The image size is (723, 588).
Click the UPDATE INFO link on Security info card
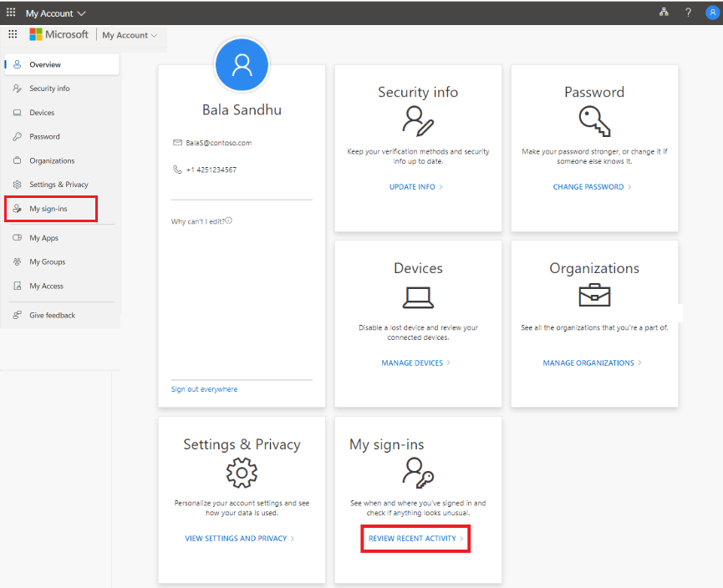click(x=415, y=187)
